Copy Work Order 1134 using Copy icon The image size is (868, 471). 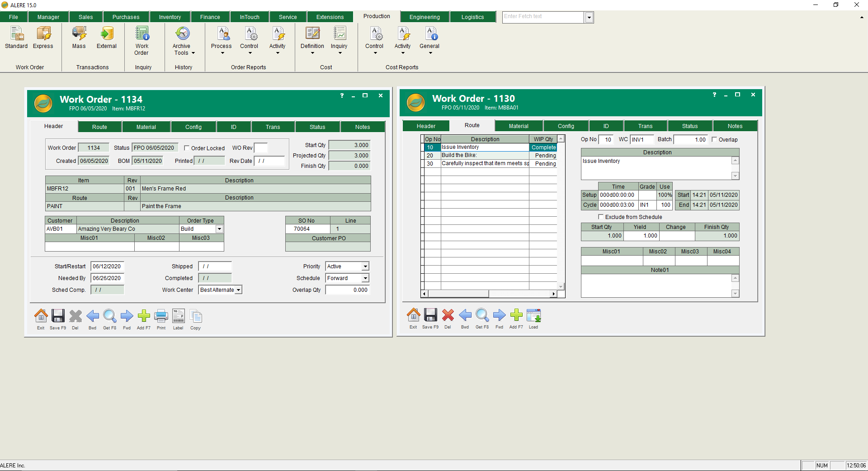coord(195,316)
